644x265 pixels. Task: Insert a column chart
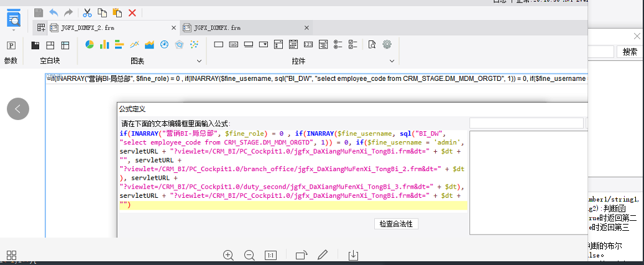(104, 44)
